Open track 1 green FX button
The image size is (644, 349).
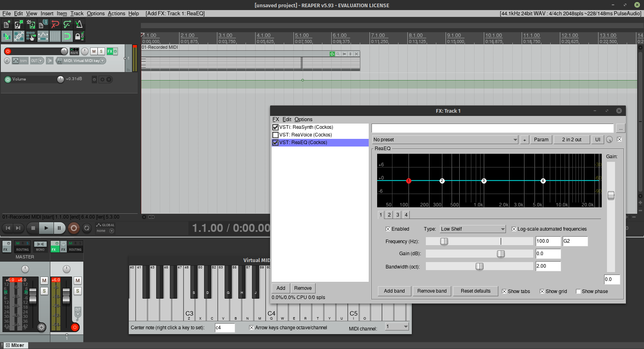[x=109, y=51]
